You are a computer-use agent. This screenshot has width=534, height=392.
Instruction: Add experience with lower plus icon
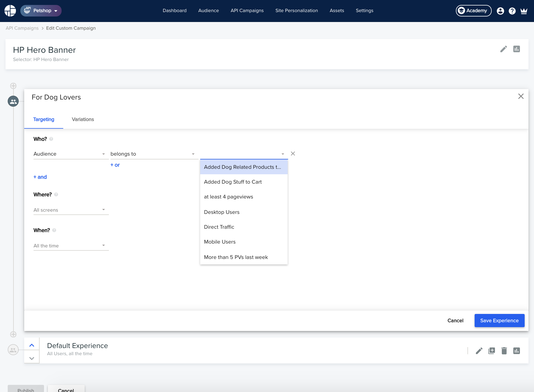click(x=13, y=334)
